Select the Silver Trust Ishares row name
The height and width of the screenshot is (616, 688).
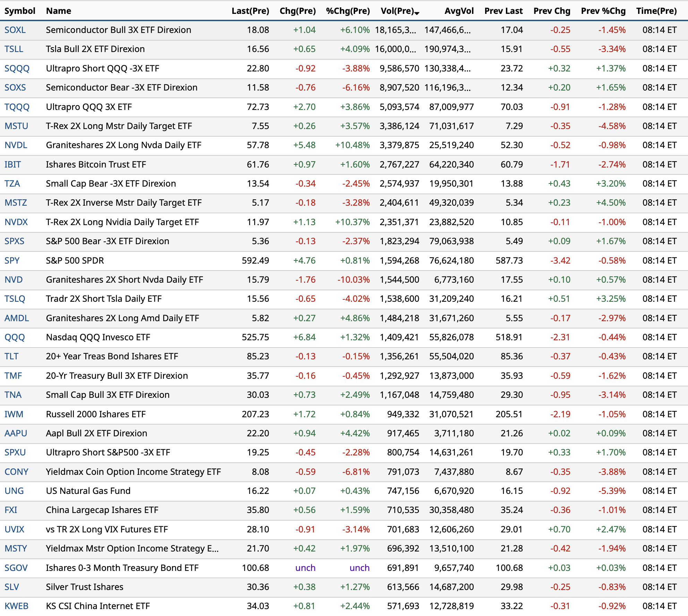(85, 587)
